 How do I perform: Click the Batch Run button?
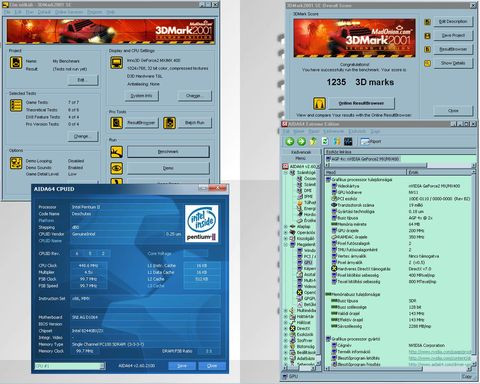pyautogui.click(x=195, y=123)
